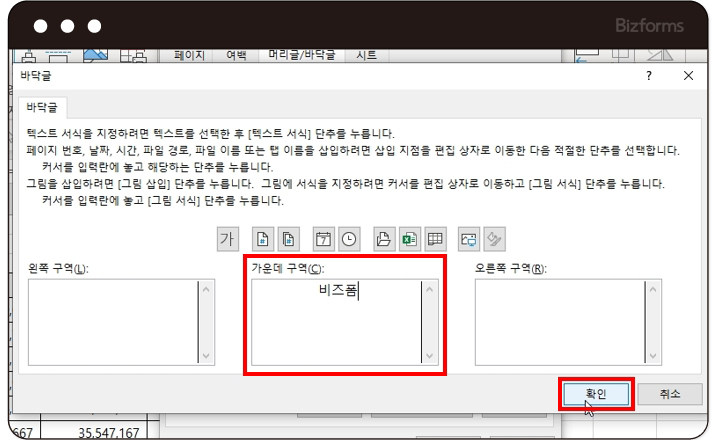Switch to 페이지 tab behind dialog
Viewport: 715px width, 440px height.
click(189, 55)
